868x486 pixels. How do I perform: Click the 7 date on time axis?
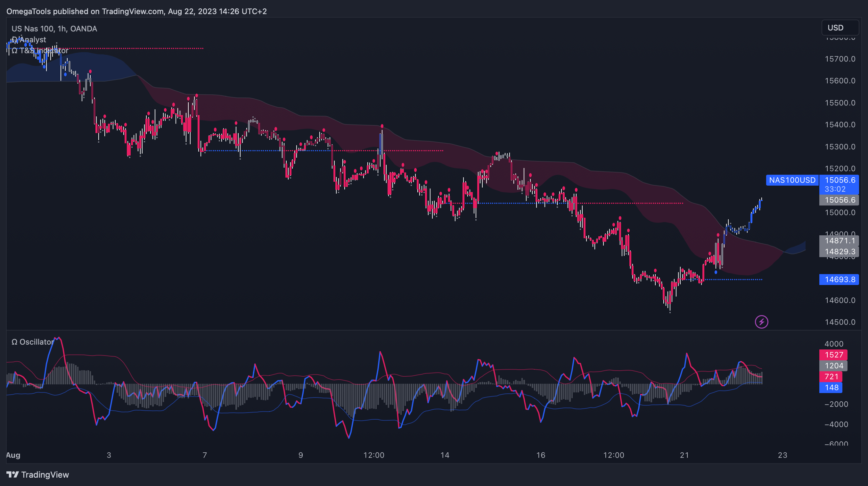click(205, 455)
